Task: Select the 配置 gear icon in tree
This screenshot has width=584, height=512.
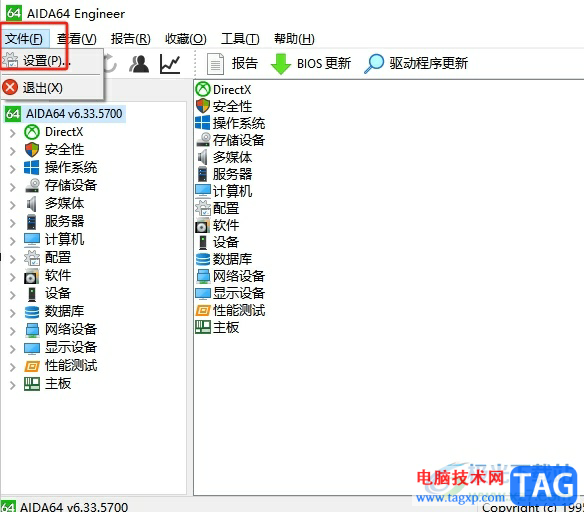Action: point(32,258)
